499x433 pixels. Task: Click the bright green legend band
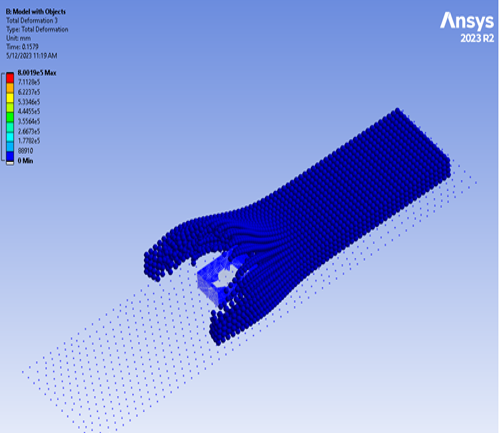10,117
